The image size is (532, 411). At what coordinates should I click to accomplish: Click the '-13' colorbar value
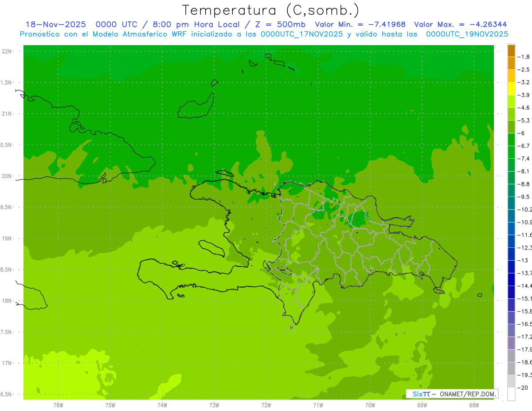click(x=524, y=260)
